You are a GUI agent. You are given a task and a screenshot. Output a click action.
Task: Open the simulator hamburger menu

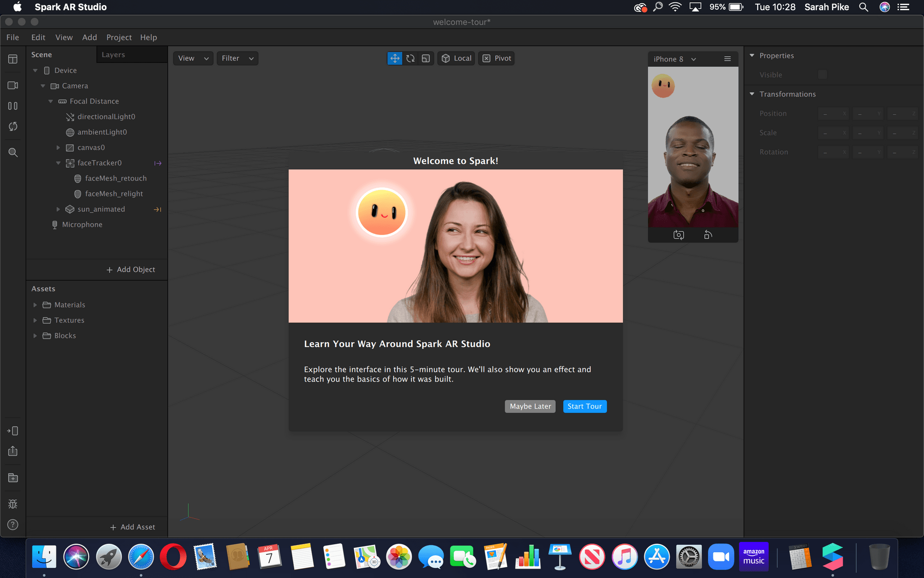(x=727, y=59)
